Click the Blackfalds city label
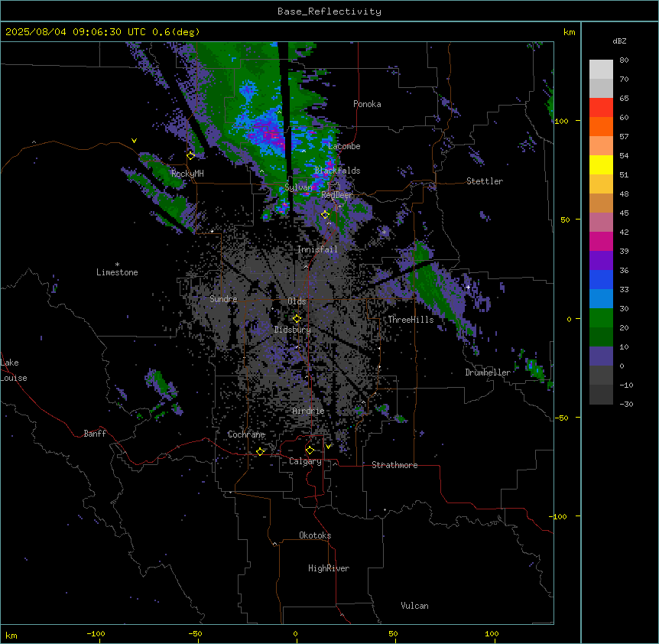The image size is (659, 644). (x=337, y=171)
